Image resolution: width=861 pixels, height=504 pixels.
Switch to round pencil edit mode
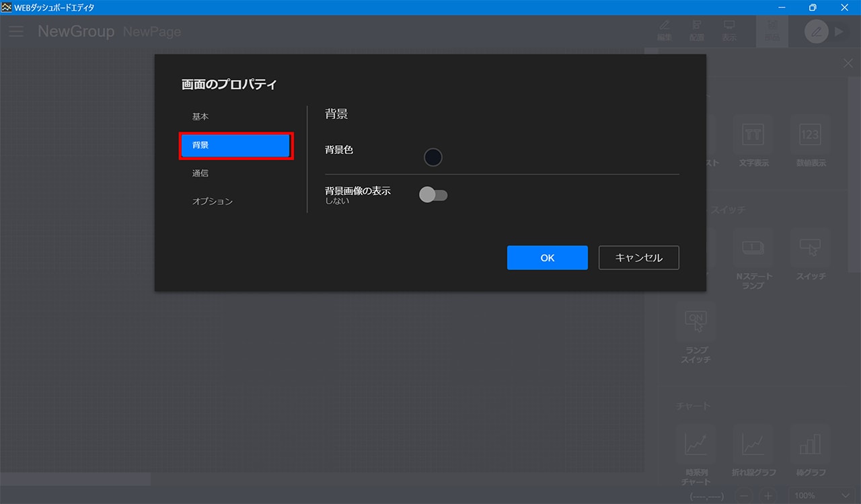click(x=816, y=32)
